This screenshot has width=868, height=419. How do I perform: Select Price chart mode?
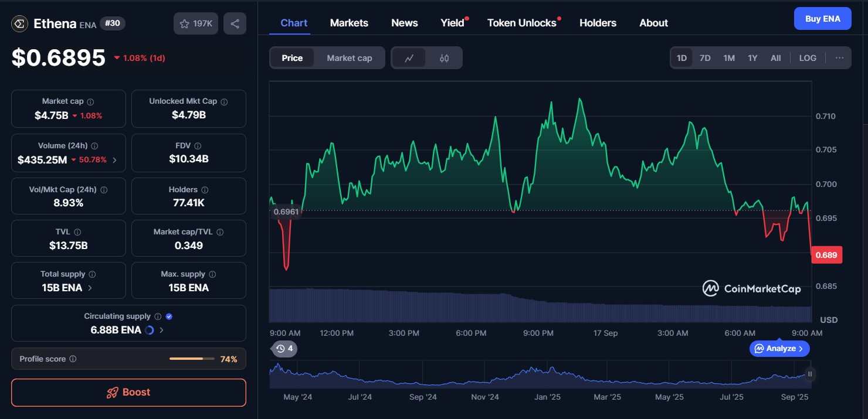pyautogui.click(x=292, y=58)
